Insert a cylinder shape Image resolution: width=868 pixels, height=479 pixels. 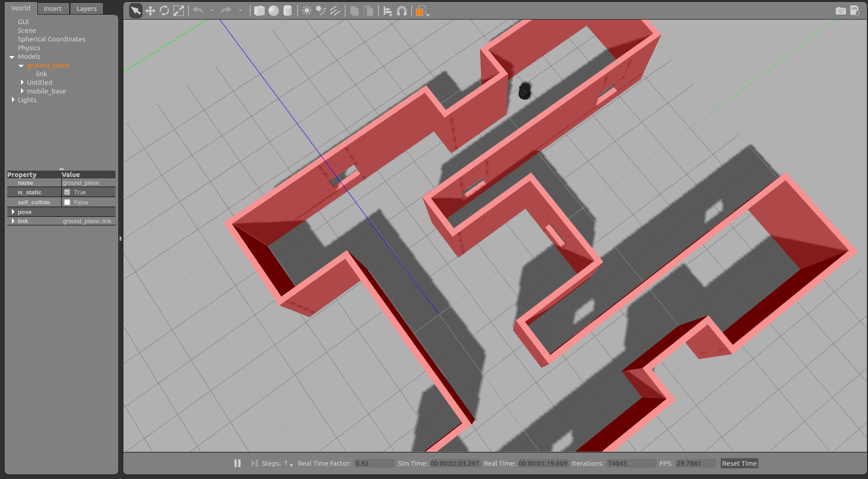[288, 11]
